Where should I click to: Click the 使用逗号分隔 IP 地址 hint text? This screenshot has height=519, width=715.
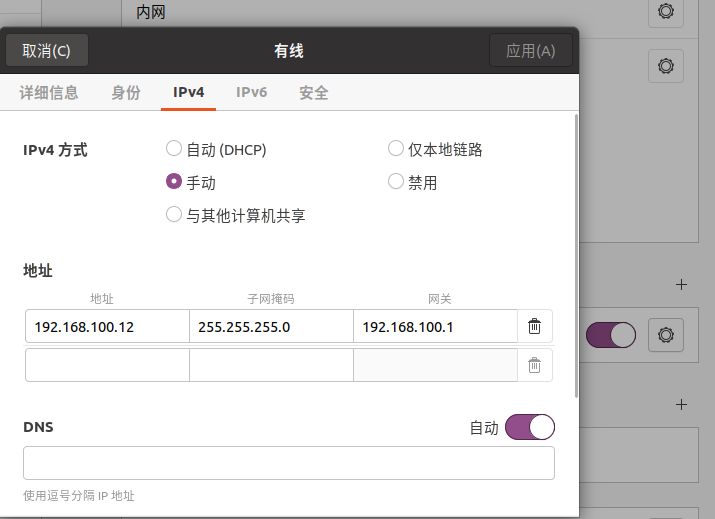click(79, 496)
